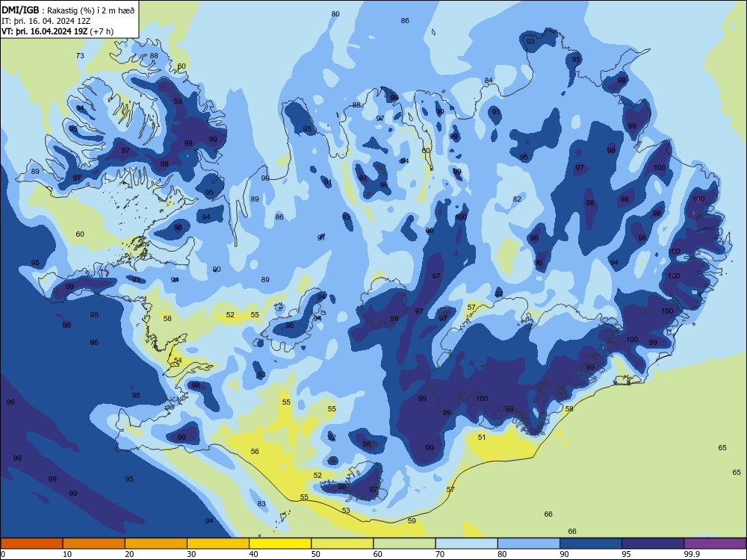Click the map value '73'
This screenshot has width=747, height=560.
click(80, 56)
